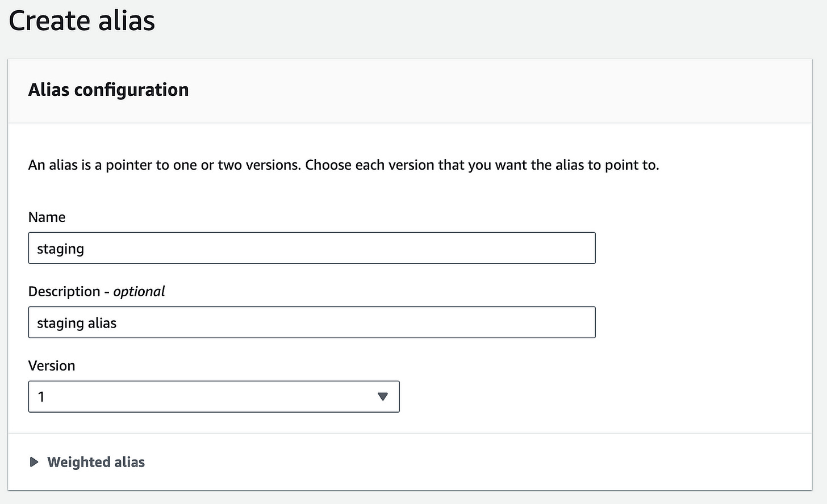Click the value 1 in the Version box
The image size is (827, 504).
click(x=41, y=397)
